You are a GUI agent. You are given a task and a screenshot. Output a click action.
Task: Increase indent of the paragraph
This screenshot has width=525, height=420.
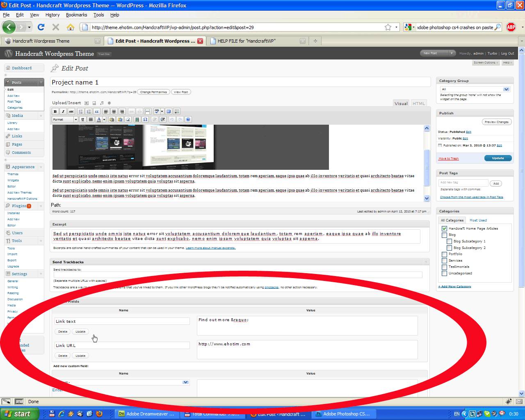click(163, 120)
